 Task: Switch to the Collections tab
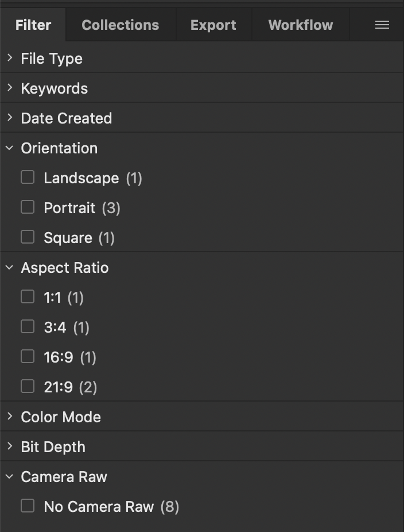tap(120, 25)
